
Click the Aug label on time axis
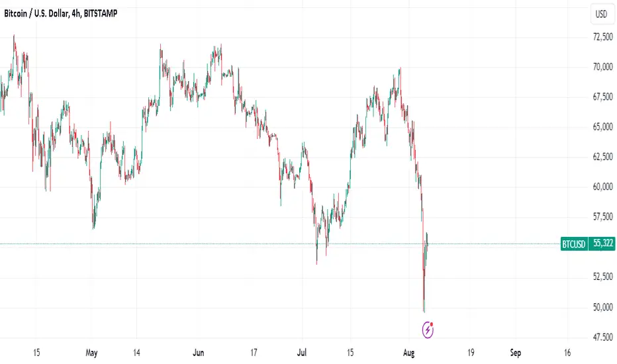pyautogui.click(x=409, y=353)
